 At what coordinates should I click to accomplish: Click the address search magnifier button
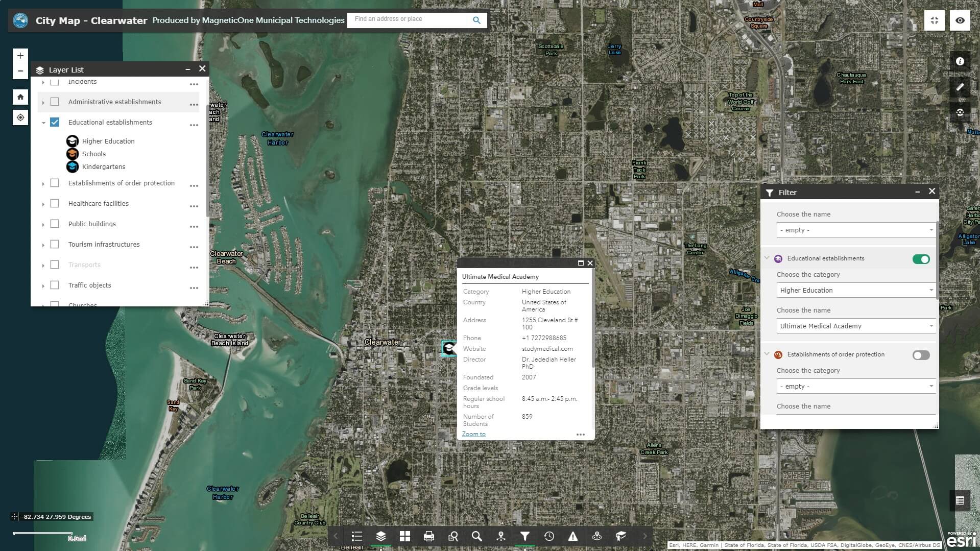tap(476, 20)
